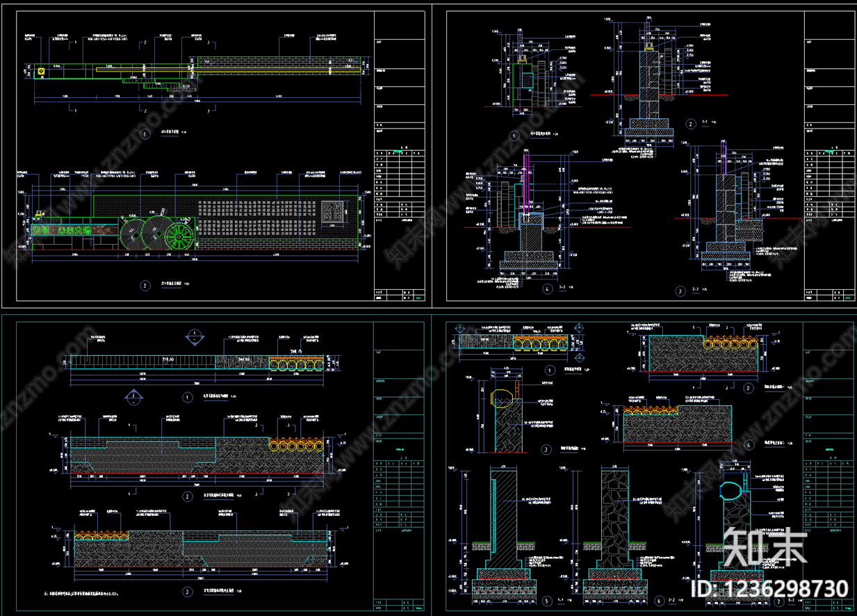857x616 pixels.
Task: Select the circled view number 1 under the wall plan
Action: 145,133
